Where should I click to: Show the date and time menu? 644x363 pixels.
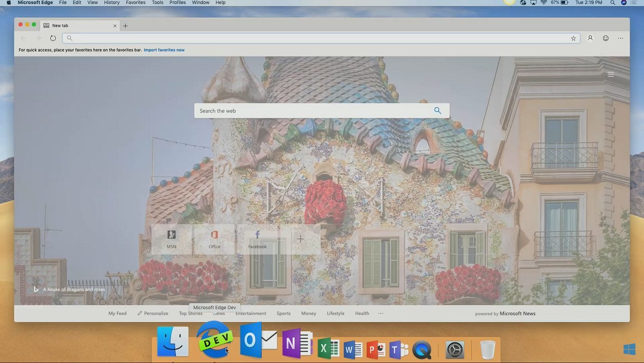589,3
